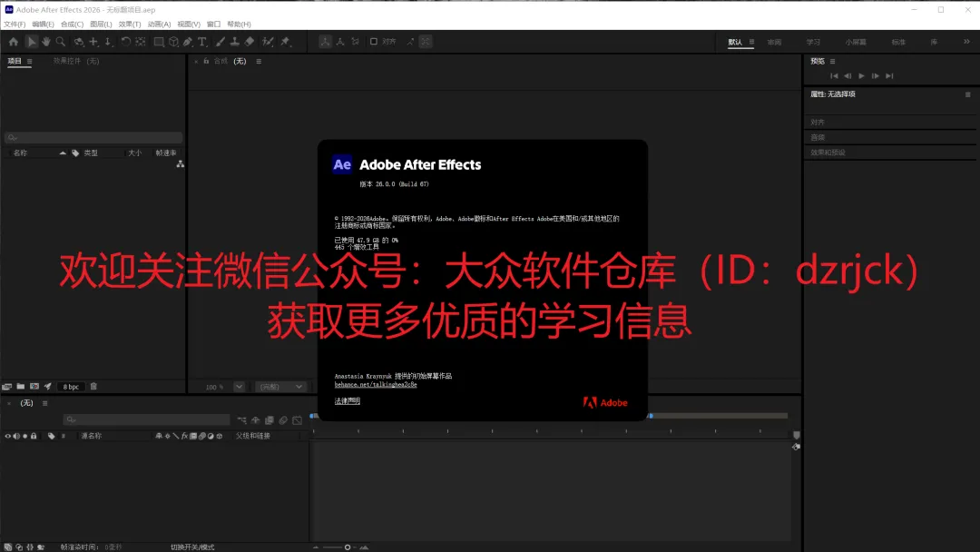Select the Eraser tool

pos(249,42)
